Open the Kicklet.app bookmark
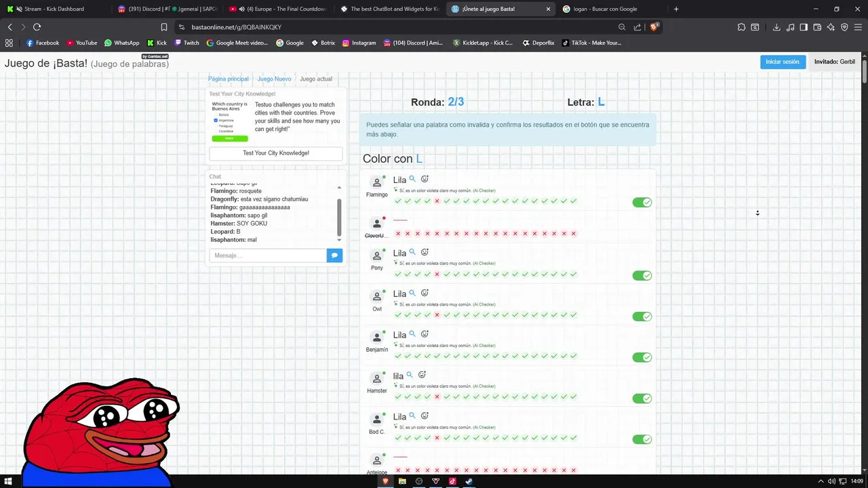Screen dimensions: 868x488 coord(483,43)
